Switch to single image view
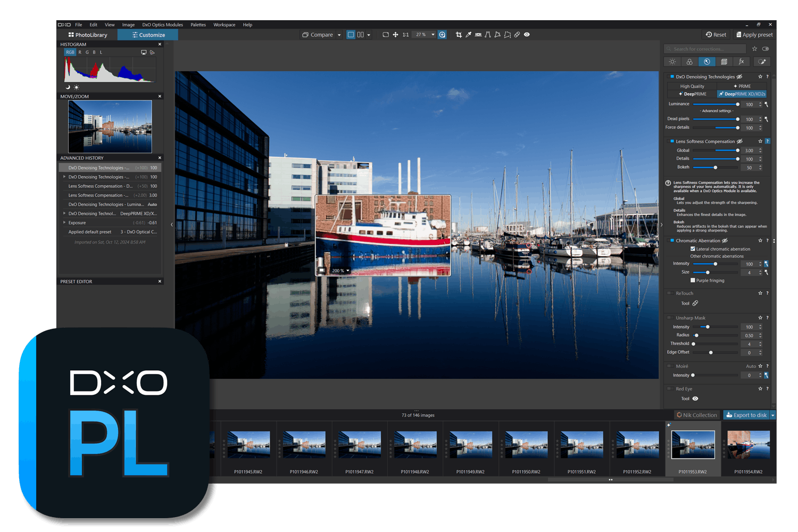 351,35
